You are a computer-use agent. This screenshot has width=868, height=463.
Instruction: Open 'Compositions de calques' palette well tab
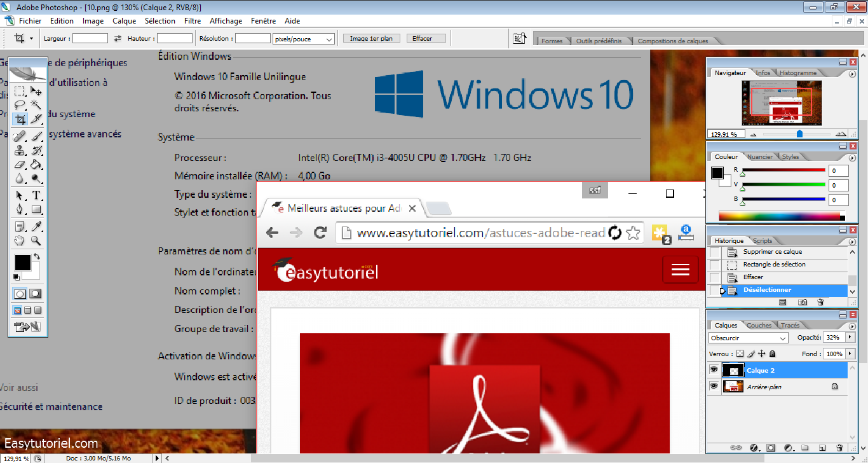click(672, 41)
